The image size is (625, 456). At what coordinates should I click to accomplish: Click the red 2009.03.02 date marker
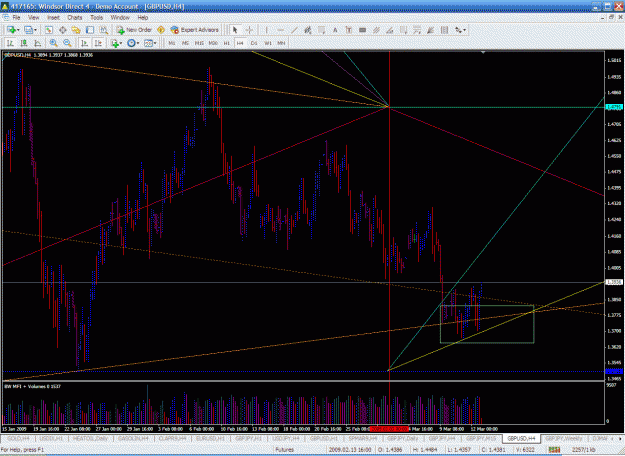pyautogui.click(x=389, y=429)
